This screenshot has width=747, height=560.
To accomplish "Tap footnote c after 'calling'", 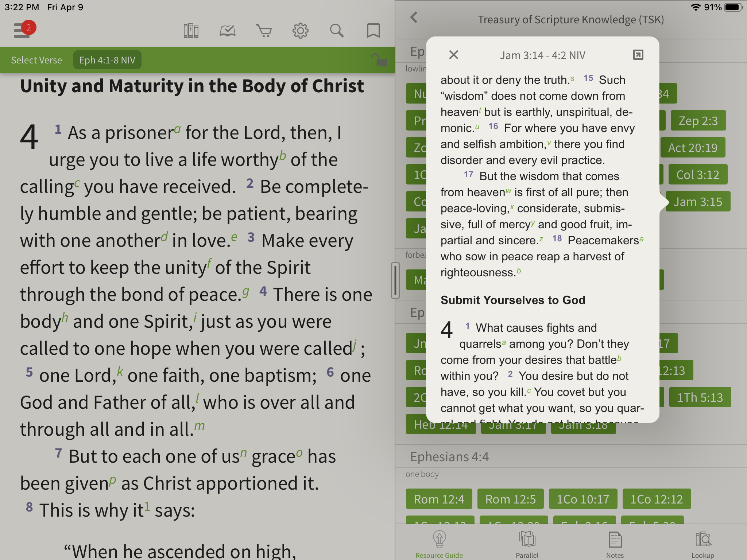I will coord(77,183).
